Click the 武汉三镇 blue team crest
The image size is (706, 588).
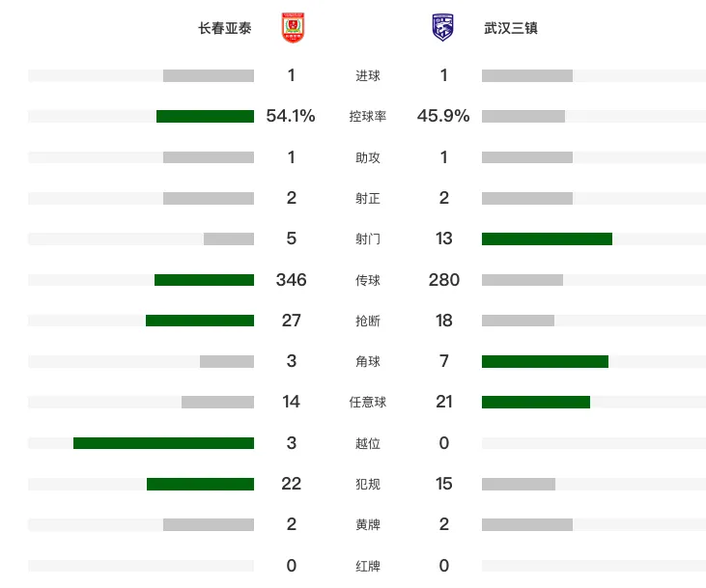pos(442,28)
